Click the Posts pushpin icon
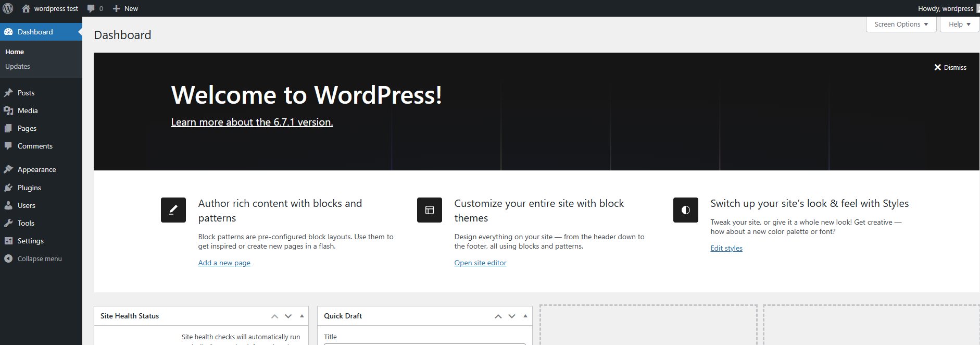This screenshot has width=980, height=345. pos(8,93)
